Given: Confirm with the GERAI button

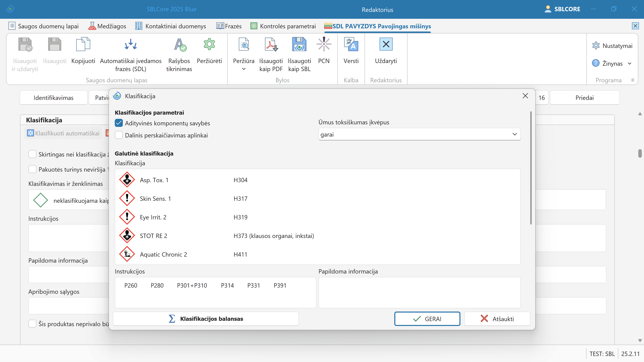Looking at the screenshot, I should coord(427,319).
